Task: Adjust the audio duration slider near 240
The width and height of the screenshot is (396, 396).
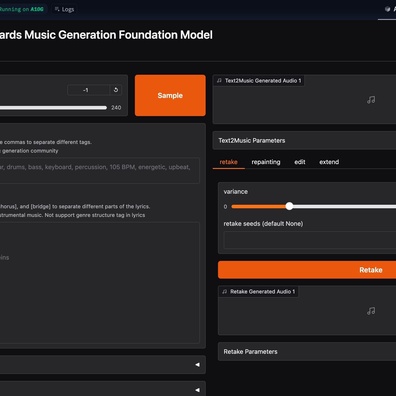Action: click(x=53, y=108)
